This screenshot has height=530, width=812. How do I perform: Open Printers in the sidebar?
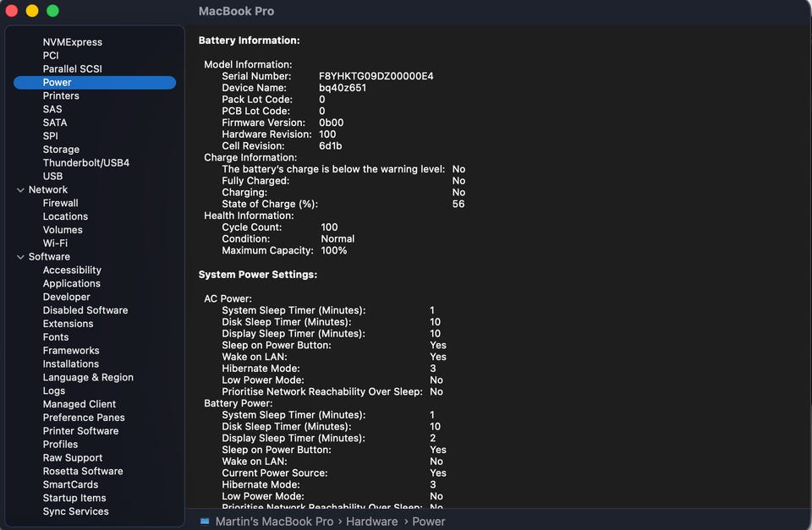pyautogui.click(x=61, y=96)
